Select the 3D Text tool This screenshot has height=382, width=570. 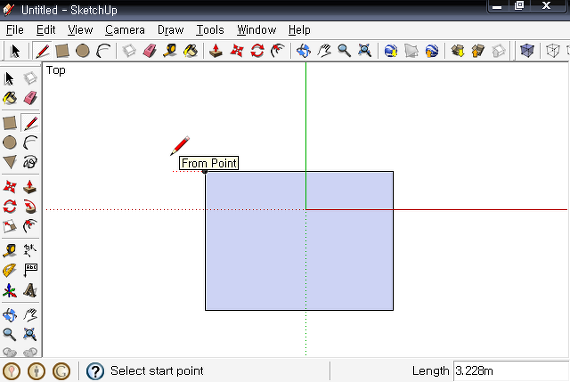point(30,290)
